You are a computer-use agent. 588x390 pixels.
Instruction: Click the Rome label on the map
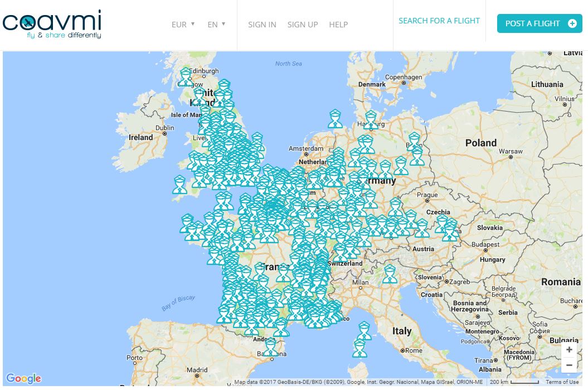[x=414, y=350]
